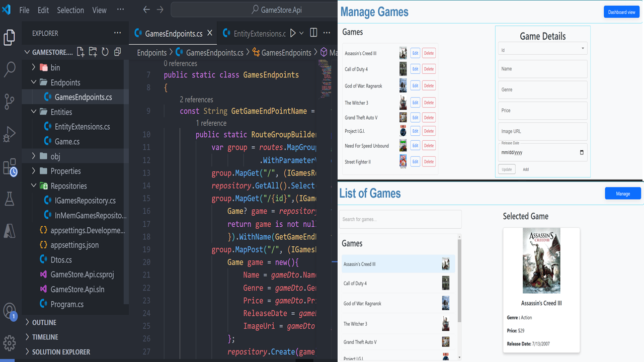Refresh the Explorer file tree
This screenshot has height=362, width=644.
coord(105,52)
